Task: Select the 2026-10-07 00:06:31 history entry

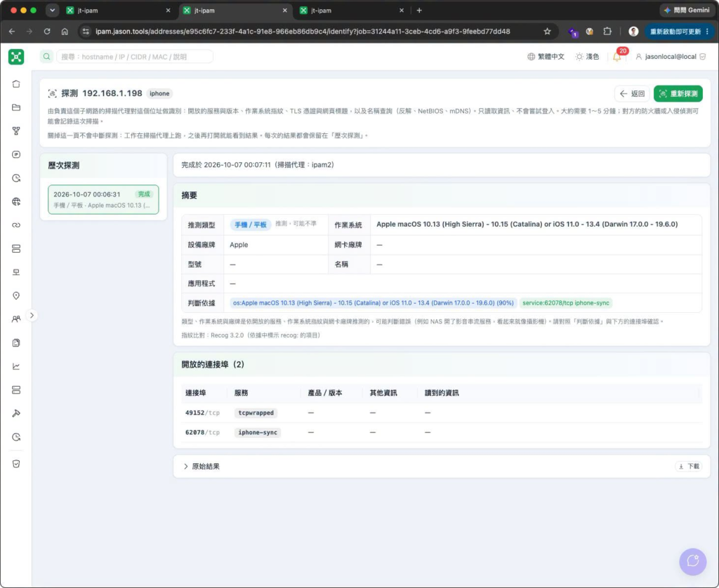Action: (x=103, y=199)
